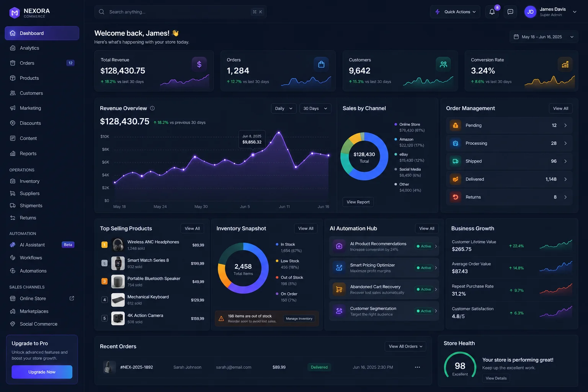Image resolution: width=588 pixels, height=392 pixels.
Task: Click the Customer Segmentation icon
Action: coord(339,311)
